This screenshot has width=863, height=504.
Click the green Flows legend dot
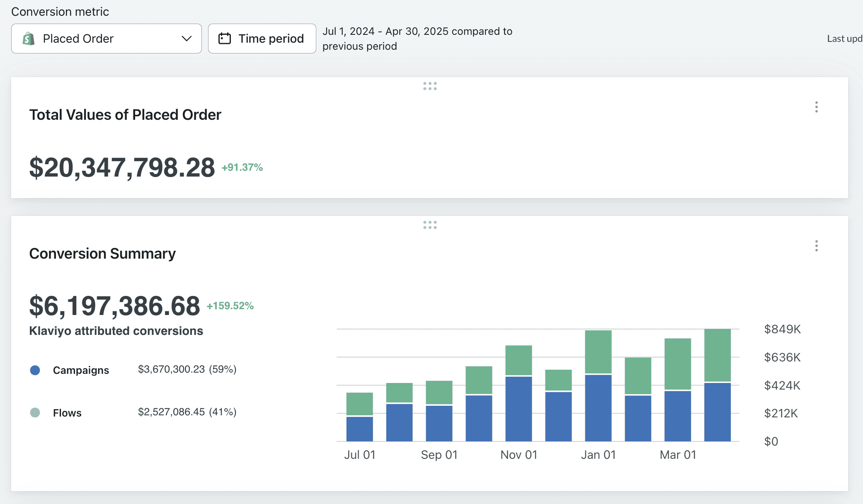click(35, 412)
